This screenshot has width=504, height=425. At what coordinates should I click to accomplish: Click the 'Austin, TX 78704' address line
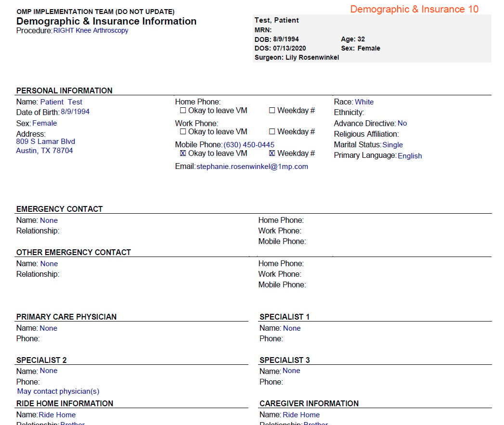pos(45,151)
